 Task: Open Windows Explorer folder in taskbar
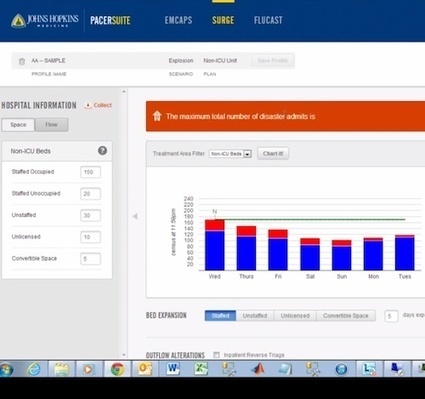pos(61,369)
